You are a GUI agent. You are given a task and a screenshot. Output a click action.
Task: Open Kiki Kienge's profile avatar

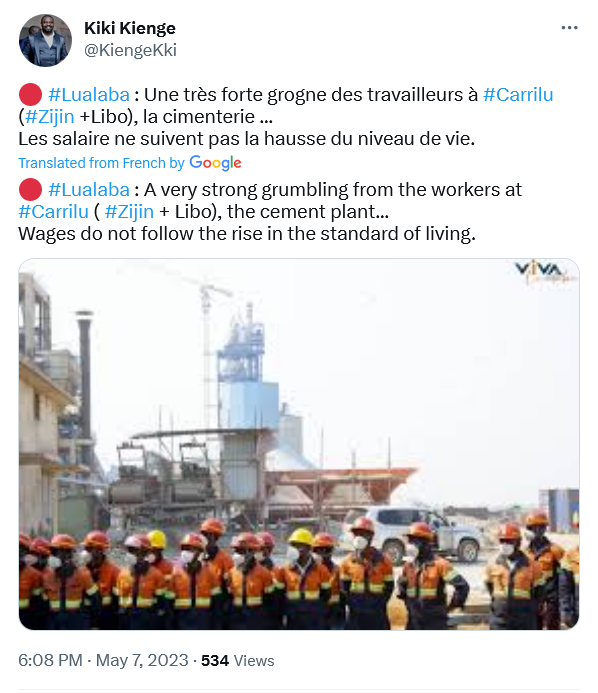click(45, 40)
